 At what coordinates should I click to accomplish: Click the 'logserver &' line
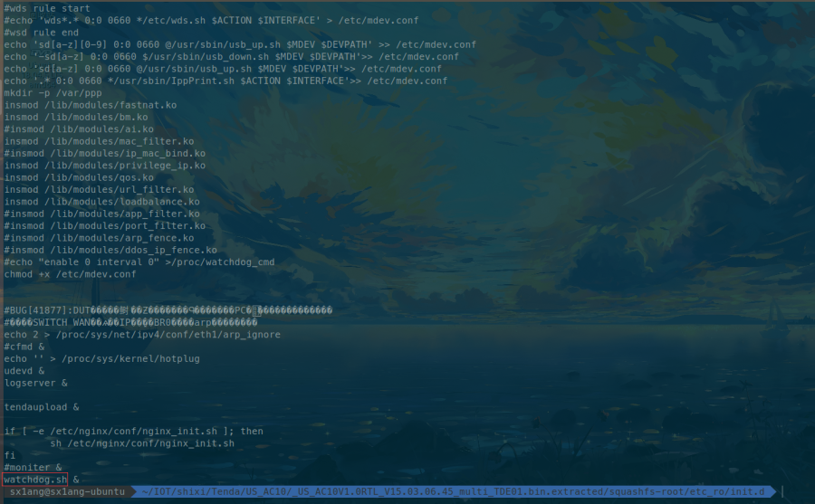pyautogui.click(x=35, y=383)
